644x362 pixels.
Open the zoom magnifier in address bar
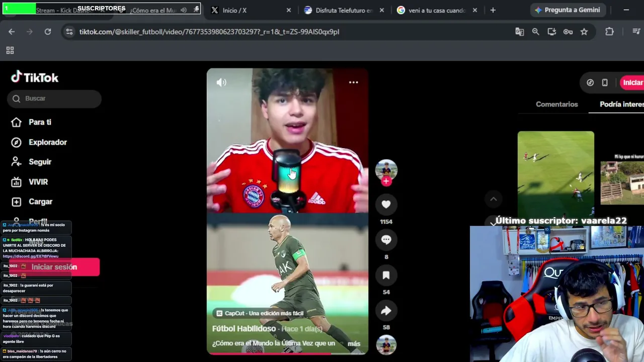click(536, 32)
